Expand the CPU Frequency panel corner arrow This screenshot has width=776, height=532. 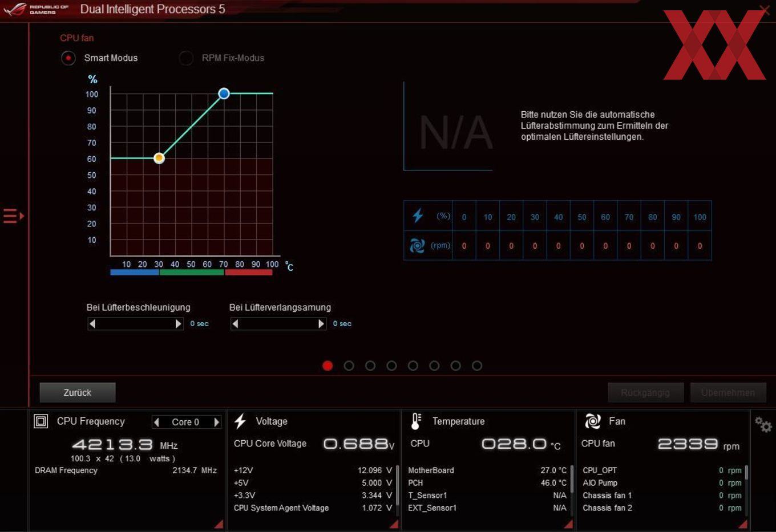[x=219, y=524]
